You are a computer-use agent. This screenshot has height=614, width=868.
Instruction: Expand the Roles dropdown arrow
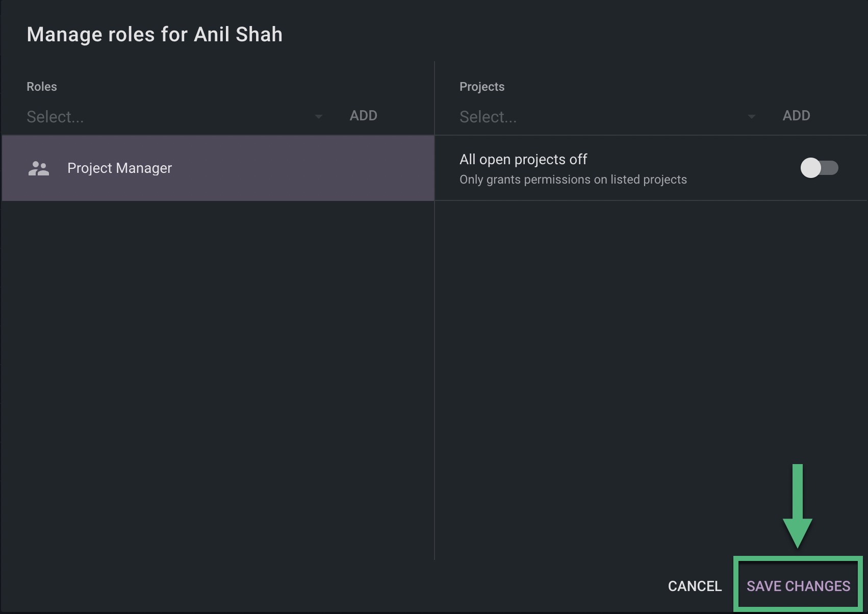click(x=319, y=117)
